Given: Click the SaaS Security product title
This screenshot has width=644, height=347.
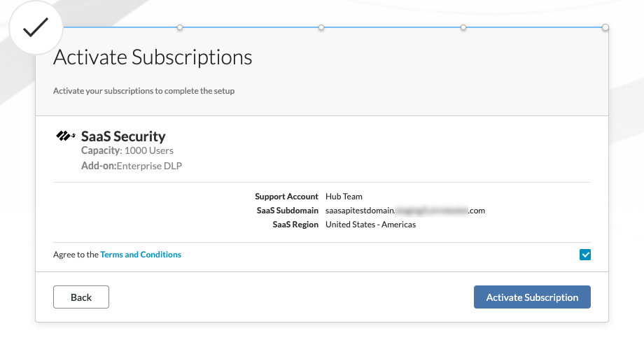Looking at the screenshot, I should coord(123,136).
